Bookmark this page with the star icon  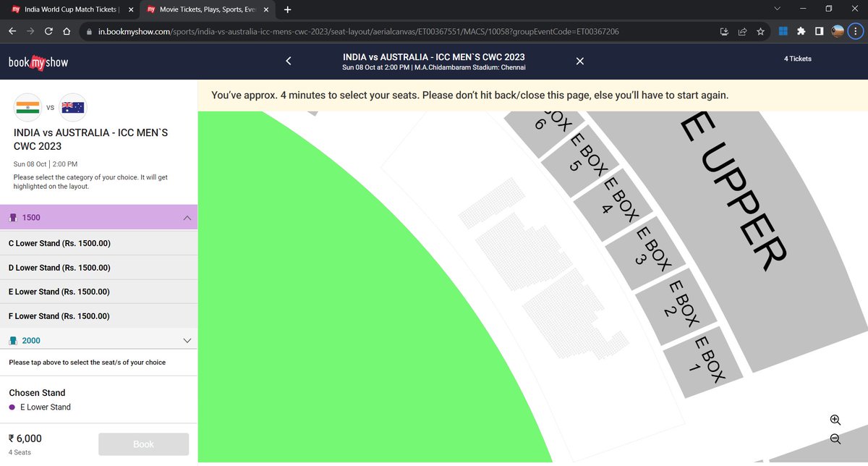[x=760, y=32]
